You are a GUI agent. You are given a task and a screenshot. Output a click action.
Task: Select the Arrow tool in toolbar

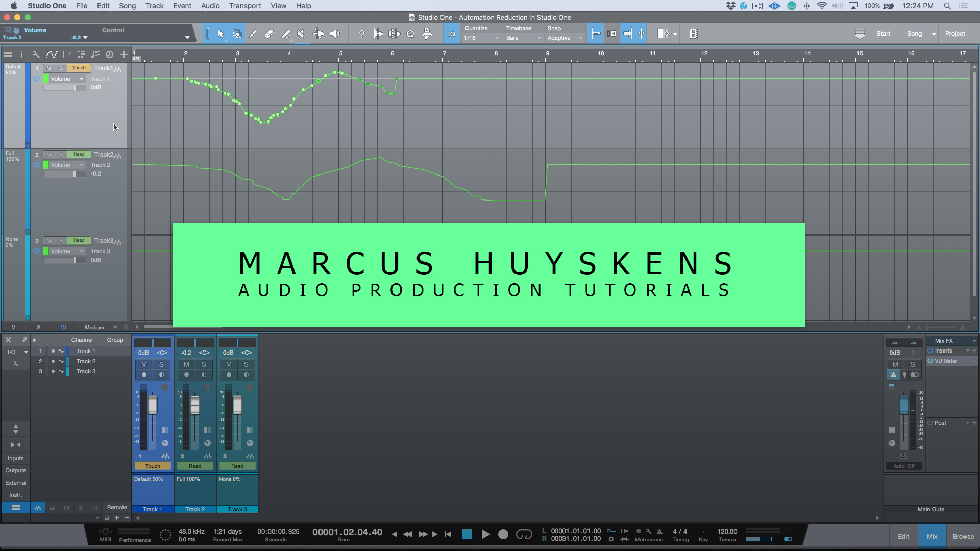tap(220, 34)
